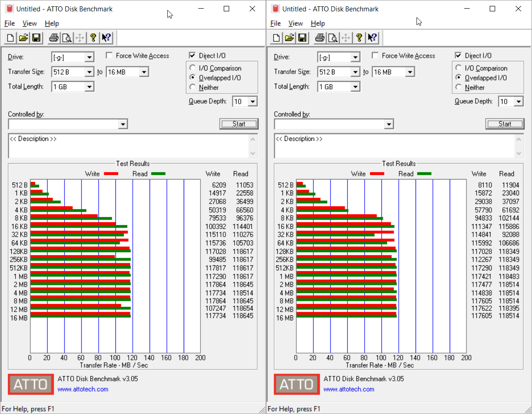The image size is (532, 414).
Task: Click Description scrollbar down arrow in left window
Action: tap(253, 153)
